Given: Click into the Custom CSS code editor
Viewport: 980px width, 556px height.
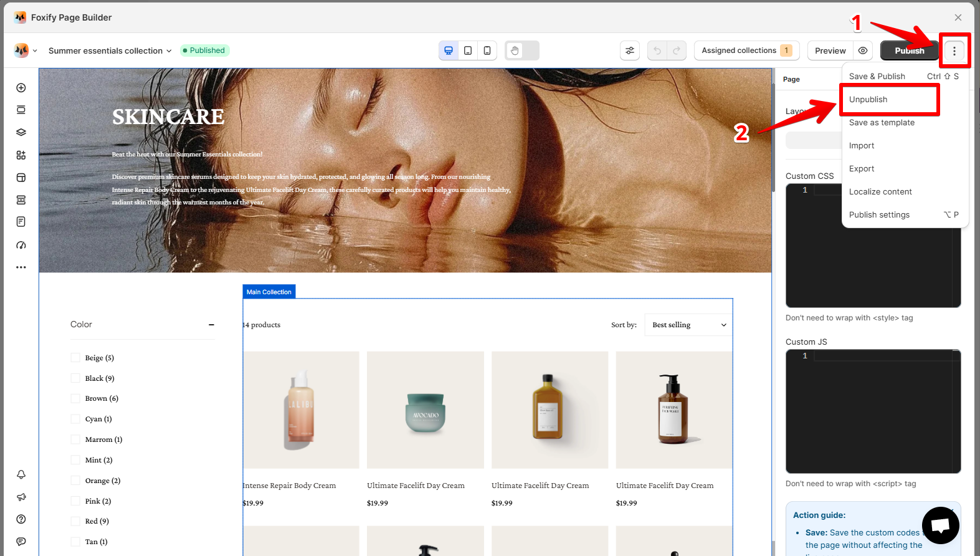Looking at the screenshot, I should [873, 246].
